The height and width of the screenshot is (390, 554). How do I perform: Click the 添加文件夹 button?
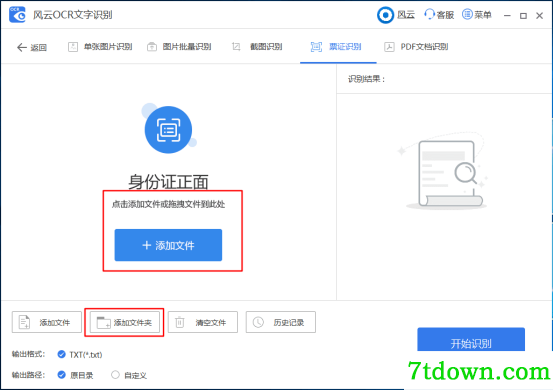[x=125, y=322]
